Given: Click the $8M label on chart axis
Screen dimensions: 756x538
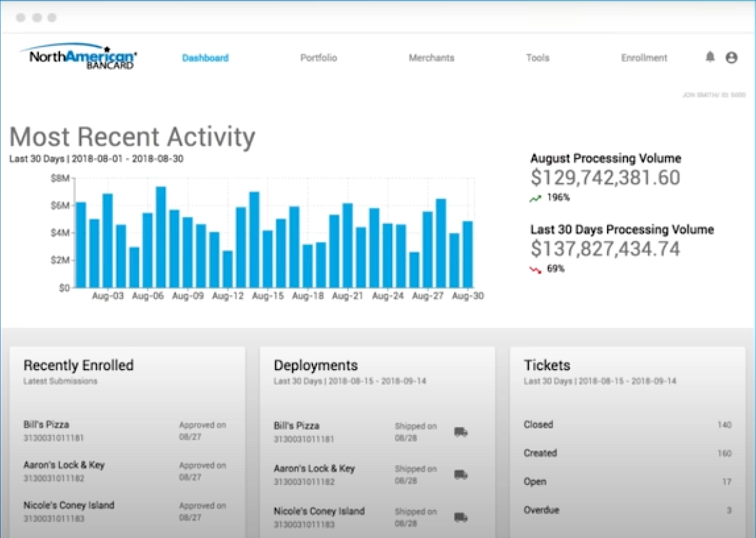Looking at the screenshot, I should (61, 178).
